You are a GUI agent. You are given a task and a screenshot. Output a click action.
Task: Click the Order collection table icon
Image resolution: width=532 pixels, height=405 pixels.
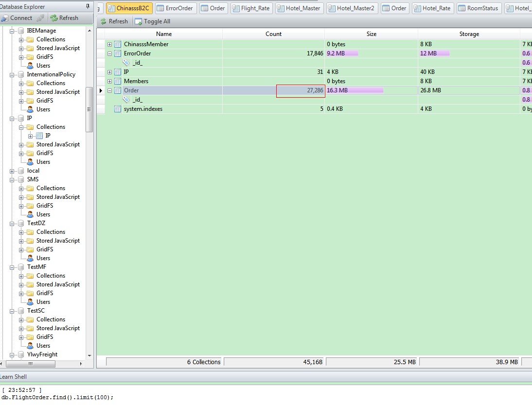118,90
